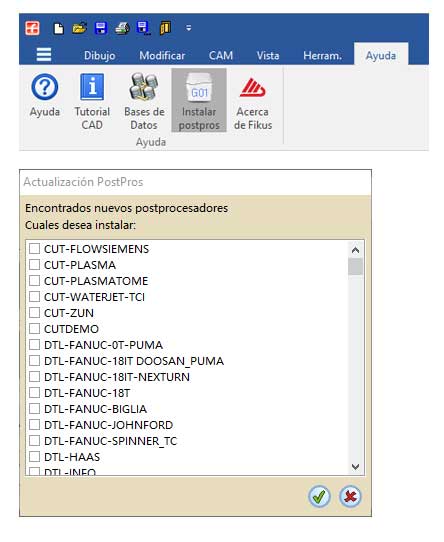Cancel with the red X button

point(350,496)
